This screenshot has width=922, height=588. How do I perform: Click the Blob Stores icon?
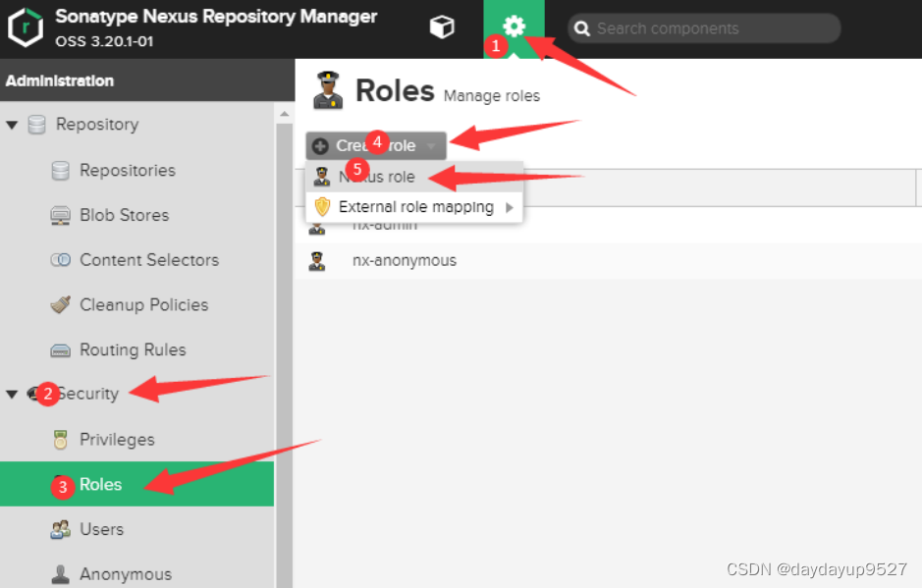pyautogui.click(x=60, y=215)
